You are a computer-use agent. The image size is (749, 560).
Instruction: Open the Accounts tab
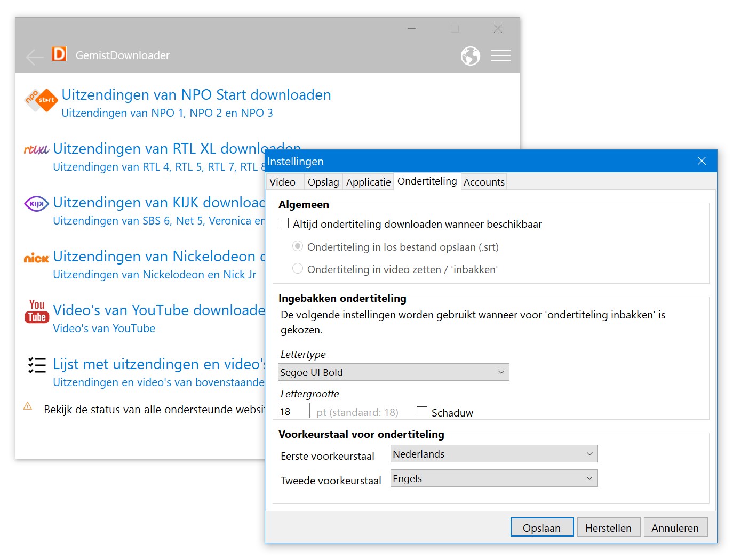(x=483, y=182)
